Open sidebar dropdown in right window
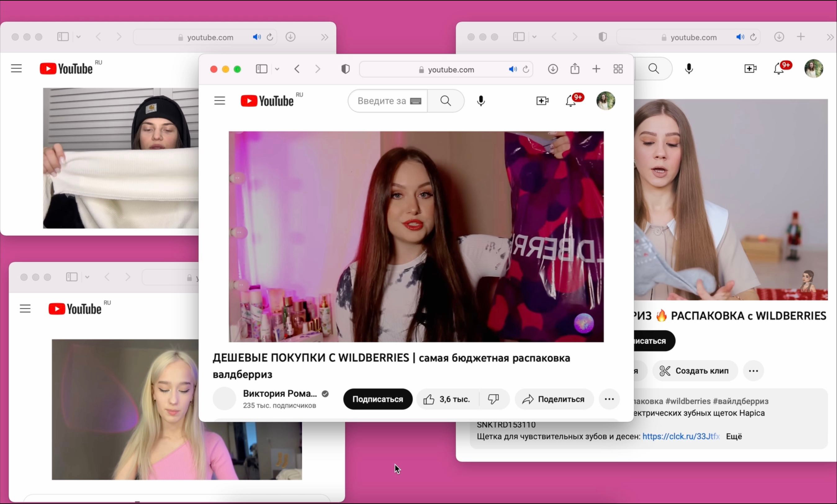The width and height of the screenshot is (837, 504). coord(534,37)
